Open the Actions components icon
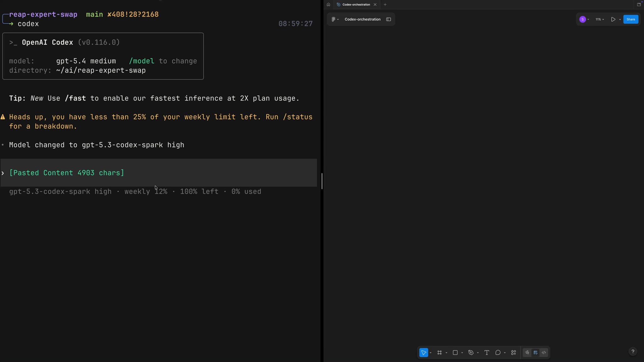 coord(514,353)
